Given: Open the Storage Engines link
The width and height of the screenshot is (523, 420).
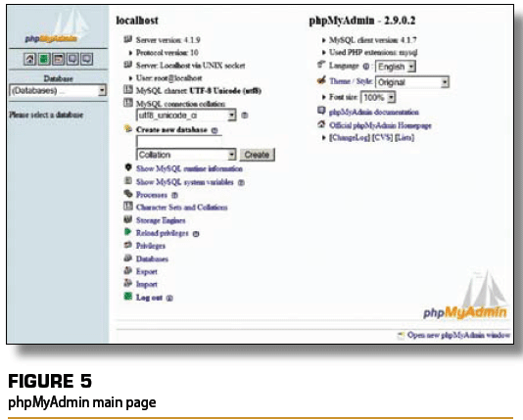Looking at the screenshot, I should pos(161,220).
